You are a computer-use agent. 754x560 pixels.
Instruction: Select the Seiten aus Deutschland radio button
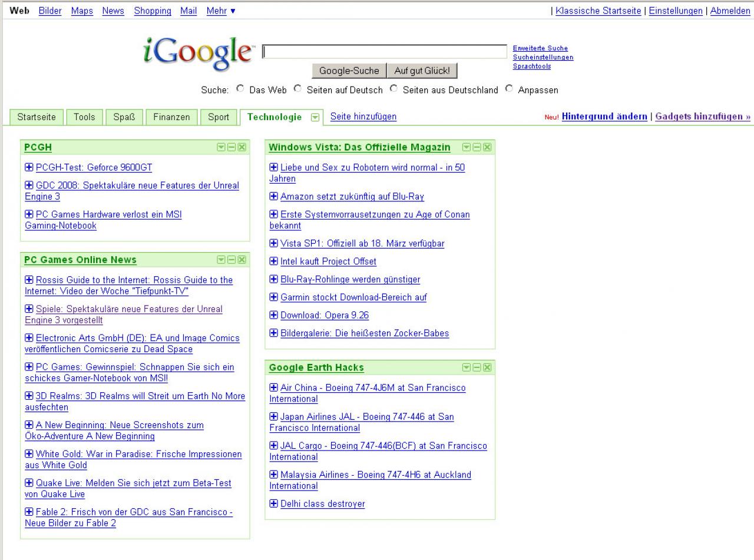(393, 90)
